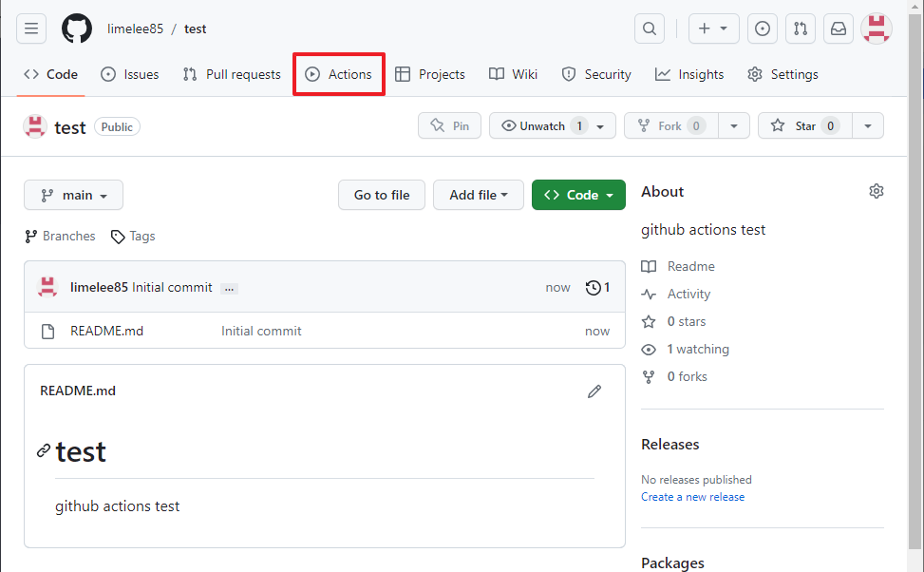The width and height of the screenshot is (924, 572).
Task: Open the notifications inbox icon
Action: pos(839,29)
